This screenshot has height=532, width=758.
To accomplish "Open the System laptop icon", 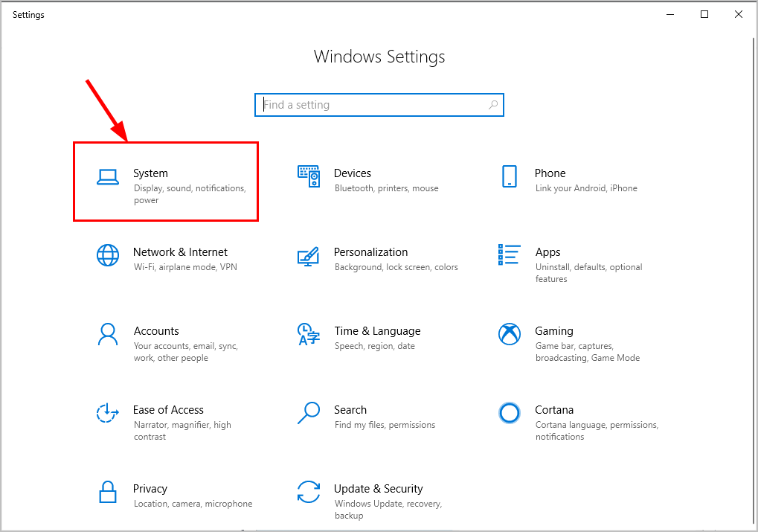I will (107, 177).
